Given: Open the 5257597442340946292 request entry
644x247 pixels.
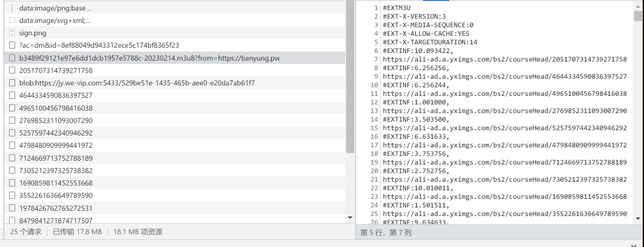Looking at the screenshot, I should pos(56,133).
